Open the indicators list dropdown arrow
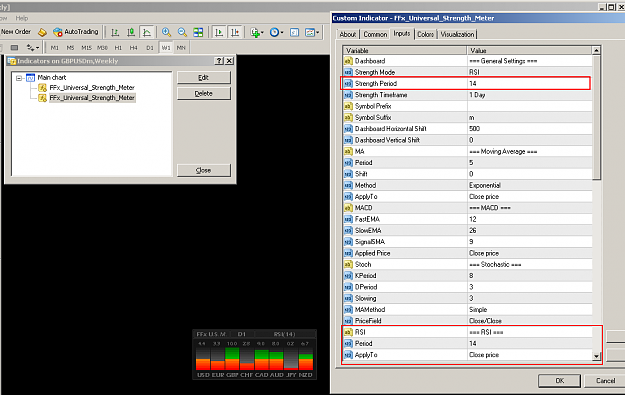This screenshot has height=395, width=625. coord(262,33)
